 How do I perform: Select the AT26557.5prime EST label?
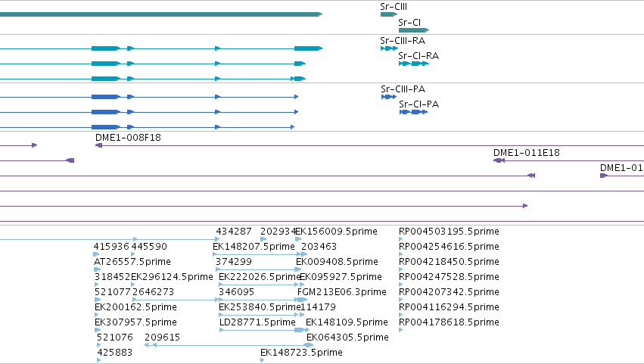(132, 262)
